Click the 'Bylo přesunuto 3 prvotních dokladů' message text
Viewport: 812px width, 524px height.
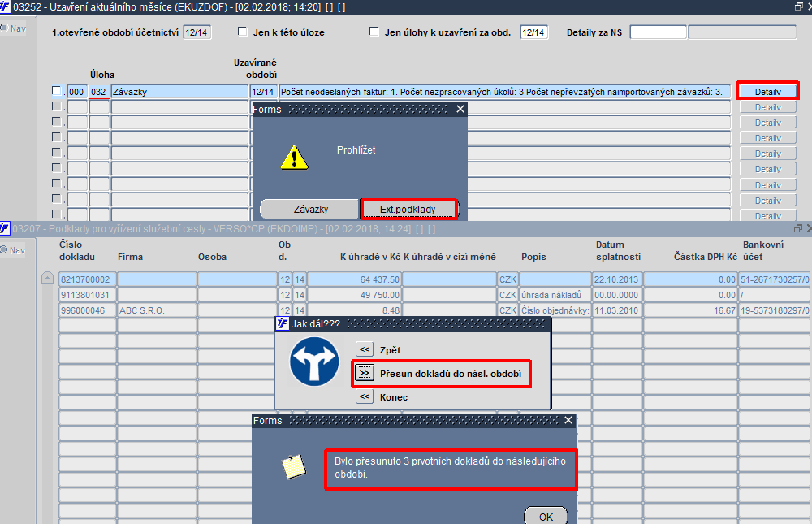pyautogui.click(x=450, y=467)
